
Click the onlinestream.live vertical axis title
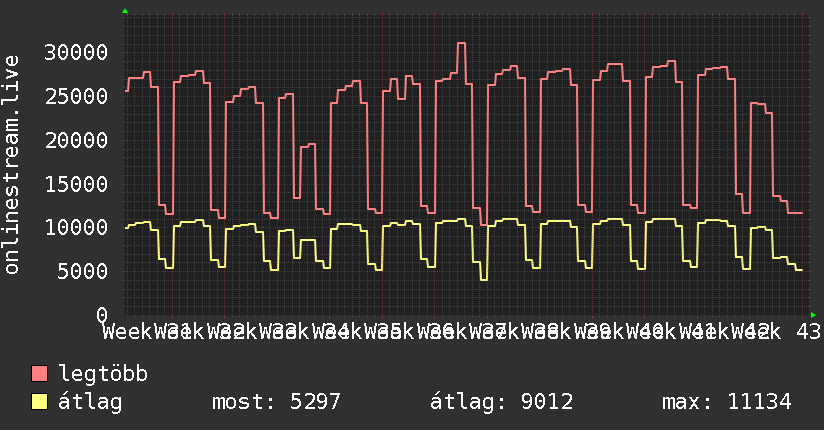(11, 165)
